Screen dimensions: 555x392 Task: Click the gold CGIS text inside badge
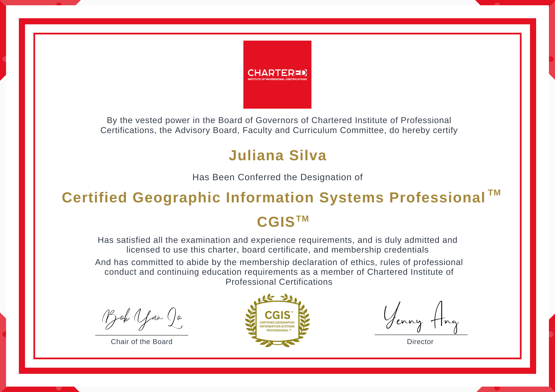277,315
